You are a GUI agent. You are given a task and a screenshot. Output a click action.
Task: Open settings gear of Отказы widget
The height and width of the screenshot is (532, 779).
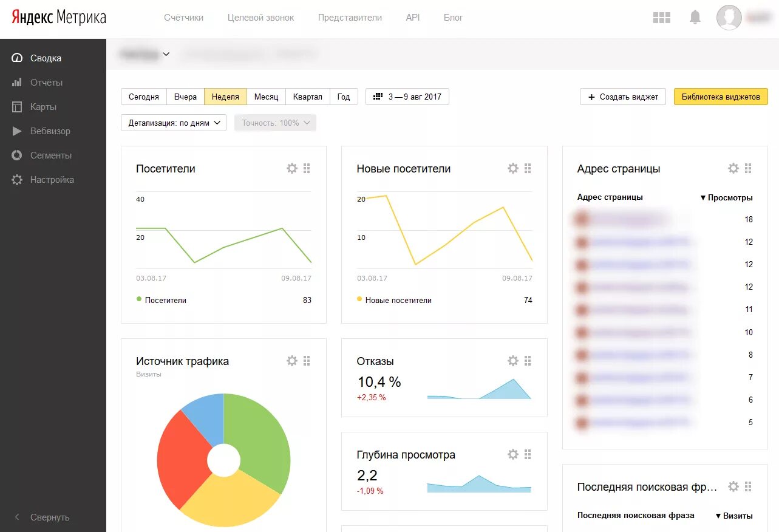click(x=513, y=361)
